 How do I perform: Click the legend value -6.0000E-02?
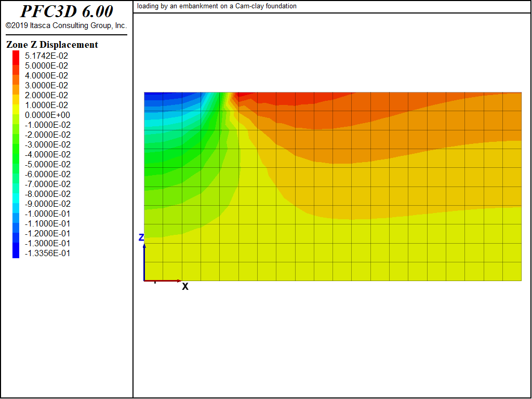pos(48,174)
